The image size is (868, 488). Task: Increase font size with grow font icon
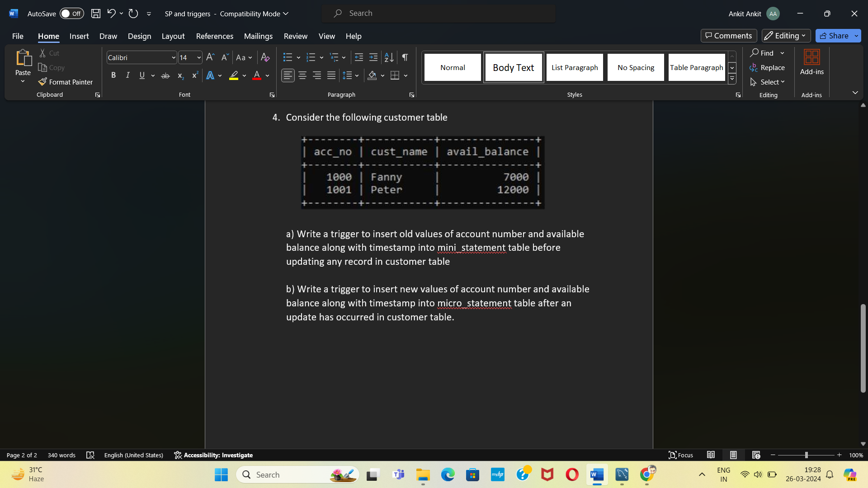coord(210,57)
